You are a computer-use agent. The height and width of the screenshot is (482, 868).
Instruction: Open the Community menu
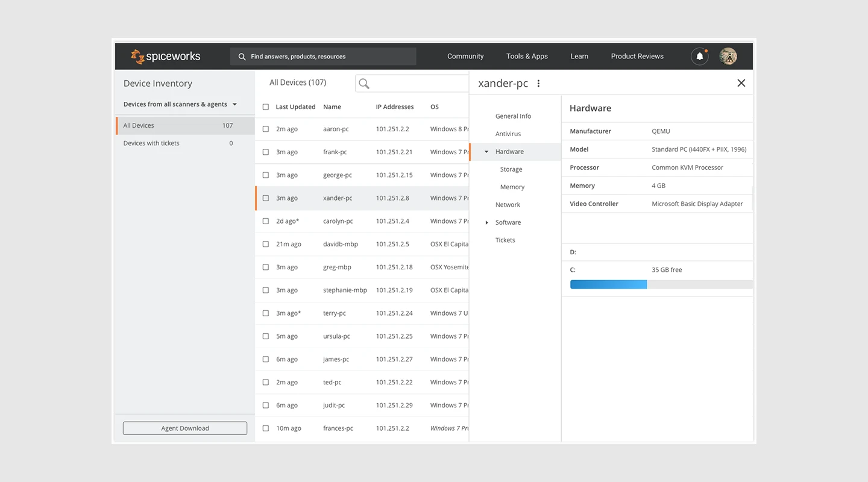click(x=465, y=56)
